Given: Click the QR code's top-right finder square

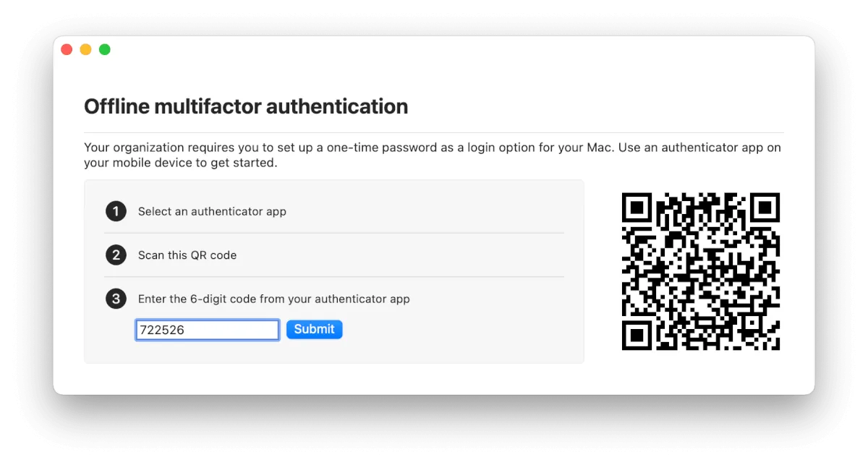Looking at the screenshot, I should [x=764, y=208].
